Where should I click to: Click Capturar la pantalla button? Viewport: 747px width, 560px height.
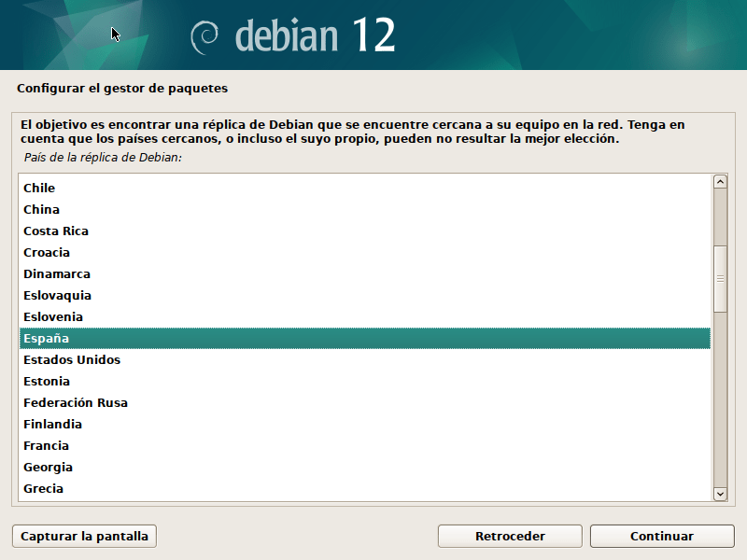(84, 536)
